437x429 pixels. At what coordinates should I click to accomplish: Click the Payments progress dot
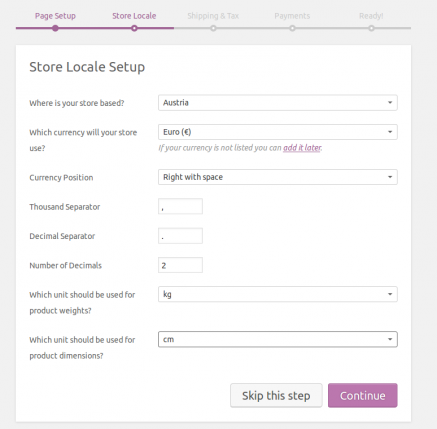(x=292, y=28)
